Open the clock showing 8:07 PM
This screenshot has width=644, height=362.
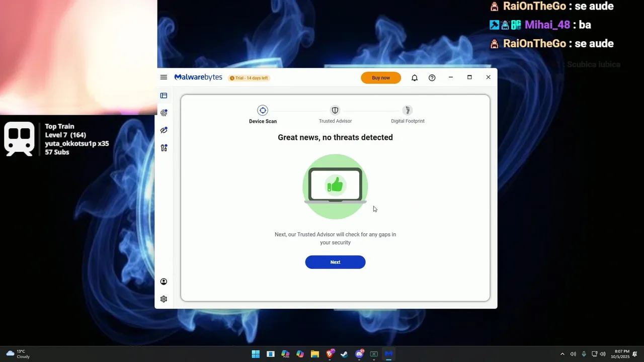620,354
